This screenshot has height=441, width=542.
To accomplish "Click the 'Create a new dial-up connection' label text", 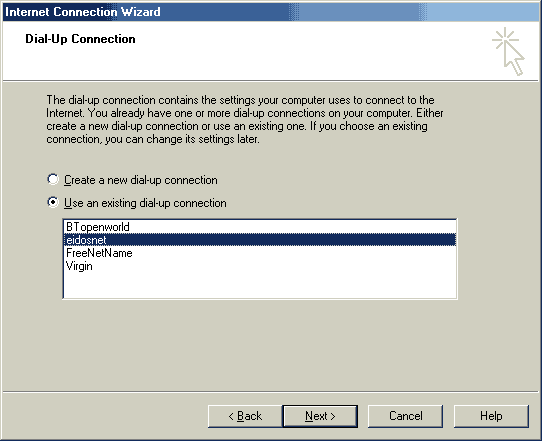I will tap(141, 180).
